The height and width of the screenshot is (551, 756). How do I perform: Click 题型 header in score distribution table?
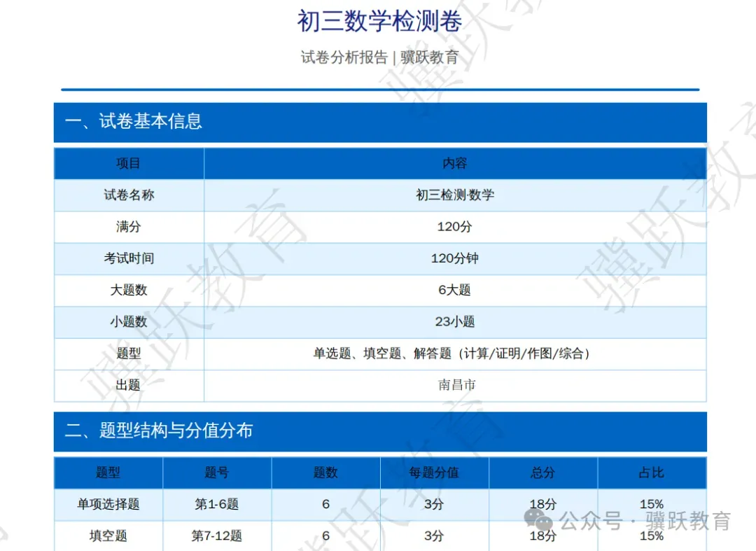pos(108,473)
